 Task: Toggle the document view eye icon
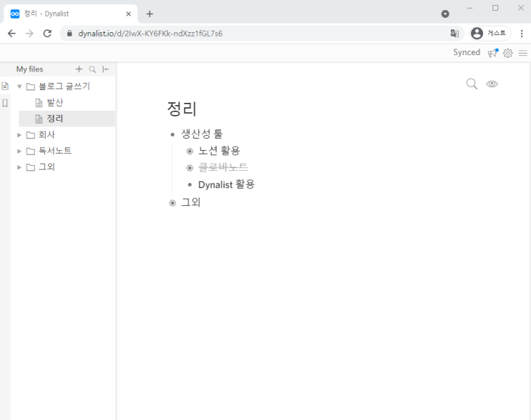[492, 84]
